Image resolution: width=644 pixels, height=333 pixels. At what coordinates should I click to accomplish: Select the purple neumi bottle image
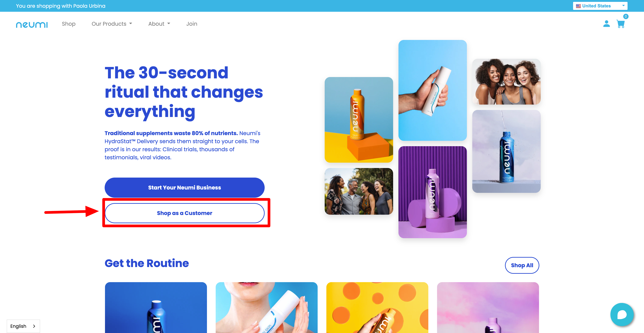(433, 192)
